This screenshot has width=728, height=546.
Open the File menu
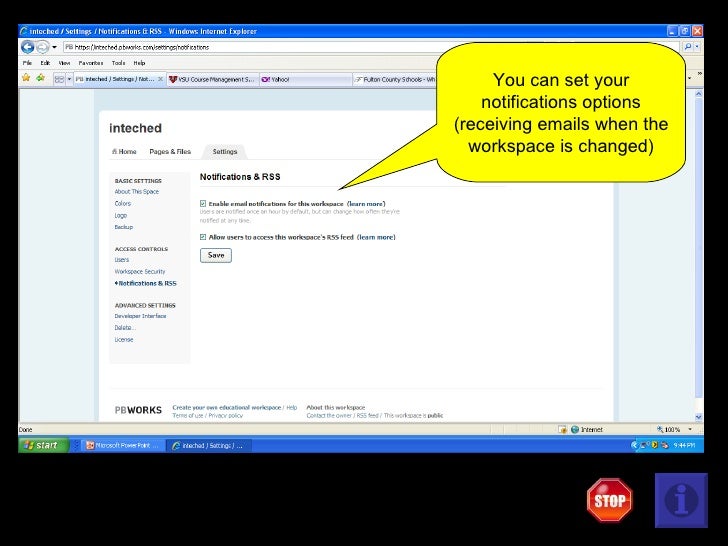pyautogui.click(x=27, y=63)
